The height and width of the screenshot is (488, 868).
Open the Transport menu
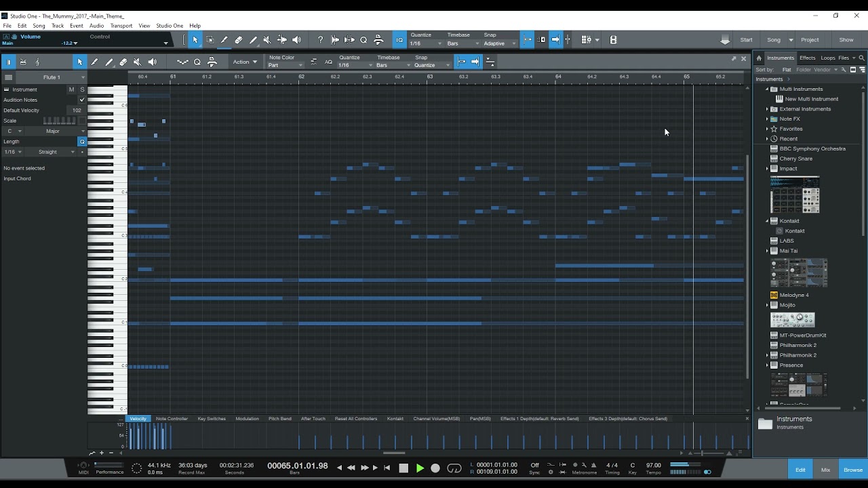(121, 26)
